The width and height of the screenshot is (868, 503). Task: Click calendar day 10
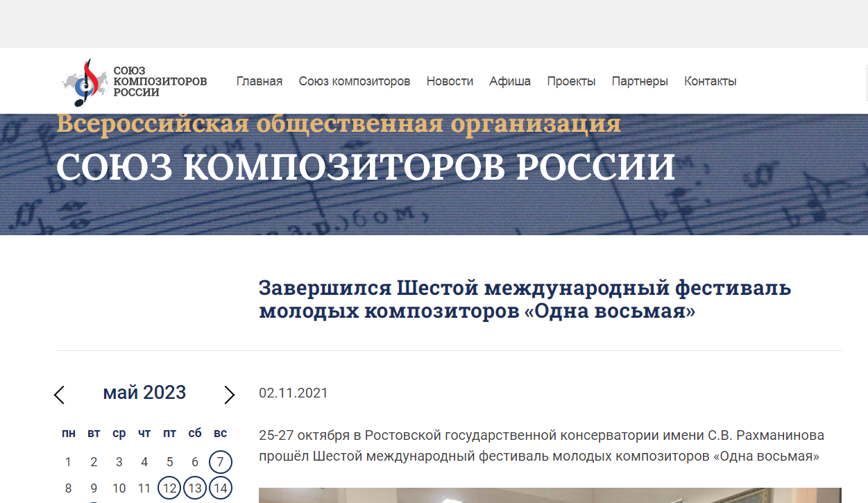[119, 488]
